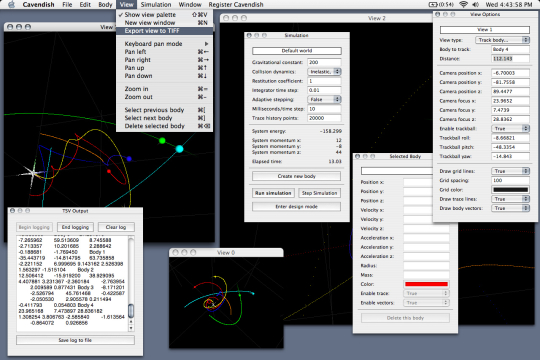Viewport: 540px width, 360px height.
Task: Open the View type Track body dropdown
Action: pyautogui.click(x=502, y=40)
